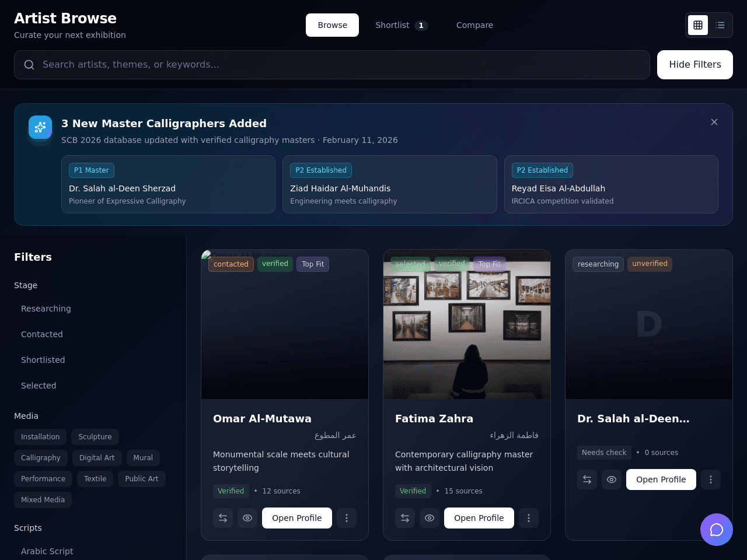Image resolution: width=747 pixels, height=560 pixels.
Task: Open more options menu for Fatima Zahra
Action: [x=529, y=518]
